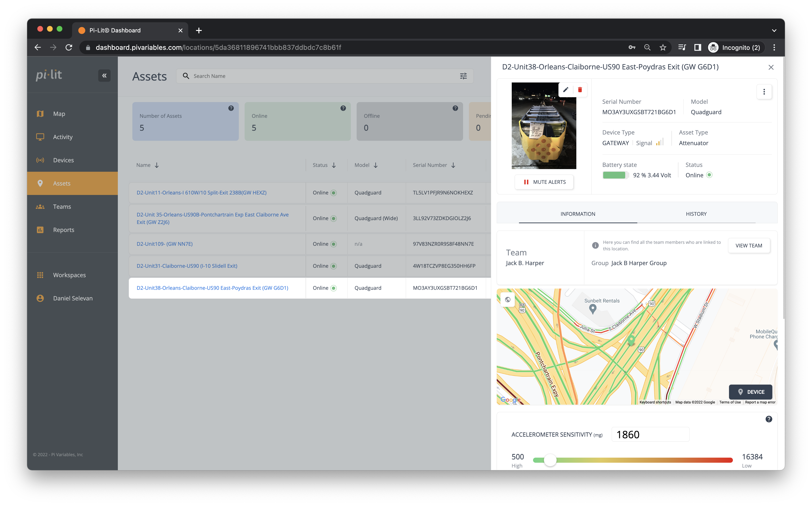The image size is (812, 506).
Task: Toggle the map globe satellite view icon
Action: tap(508, 299)
